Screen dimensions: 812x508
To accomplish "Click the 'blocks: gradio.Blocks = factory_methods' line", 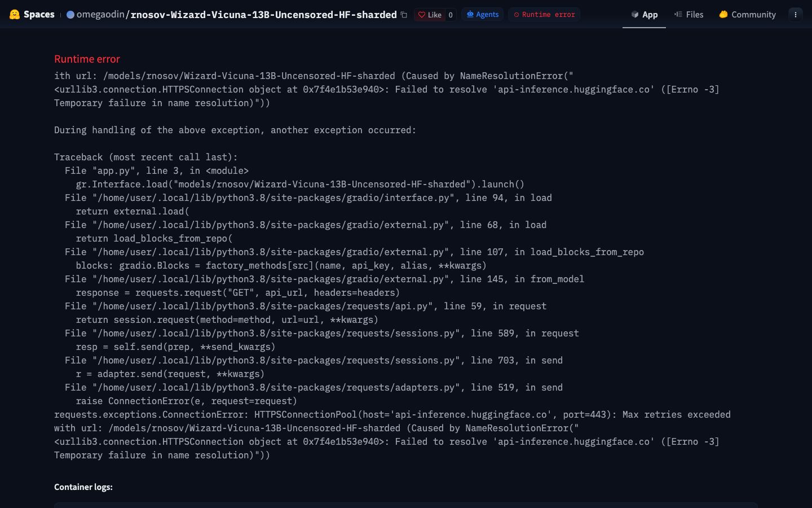I will tap(281, 265).
